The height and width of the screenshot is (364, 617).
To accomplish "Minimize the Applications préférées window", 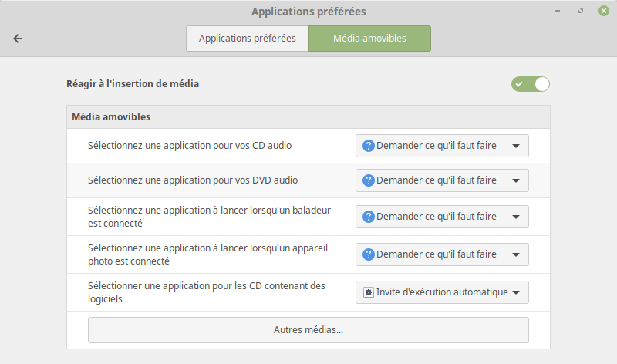I will coord(558,11).
